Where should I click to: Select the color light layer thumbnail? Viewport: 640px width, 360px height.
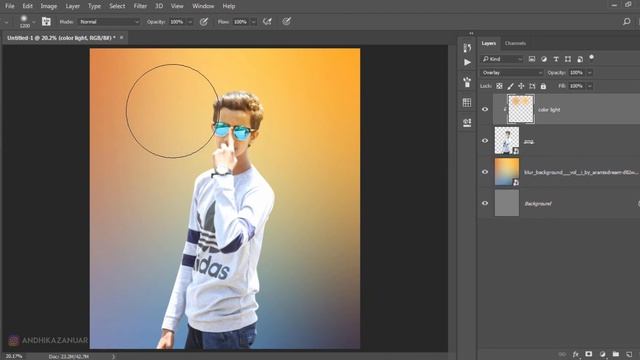pos(520,109)
